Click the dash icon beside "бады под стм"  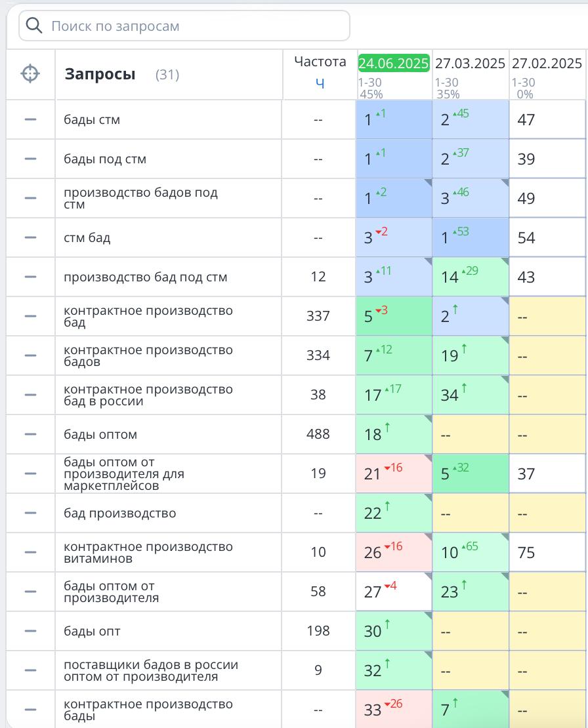[30, 159]
